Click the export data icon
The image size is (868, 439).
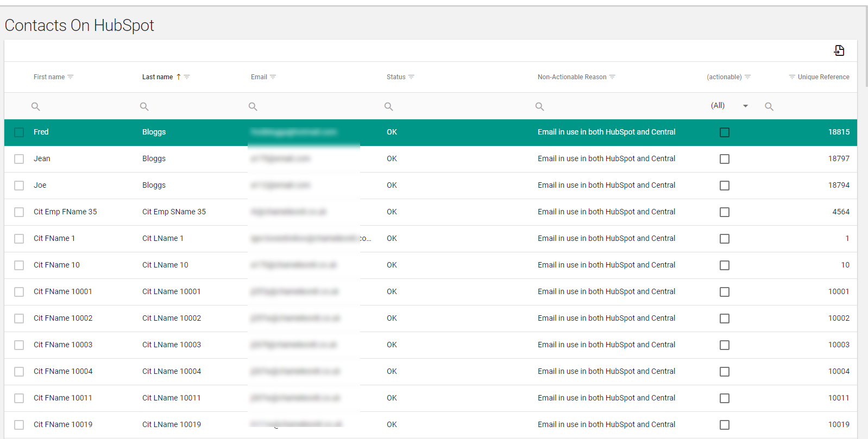[839, 50]
